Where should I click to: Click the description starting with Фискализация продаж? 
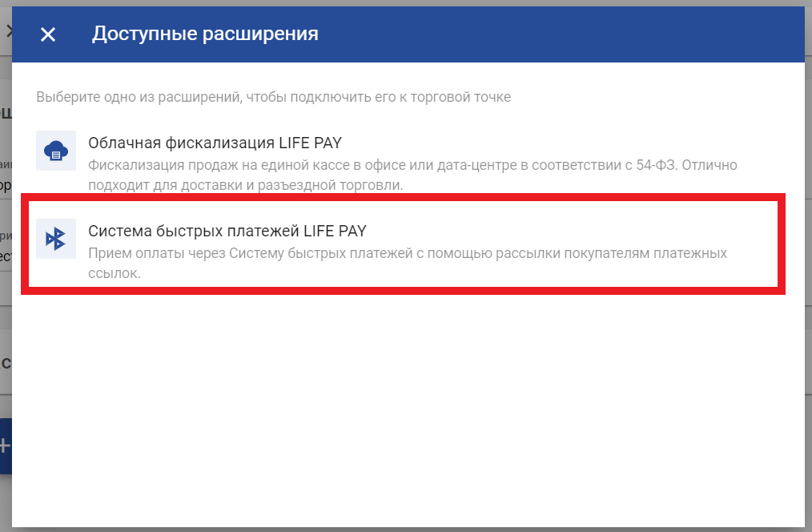(412, 175)
